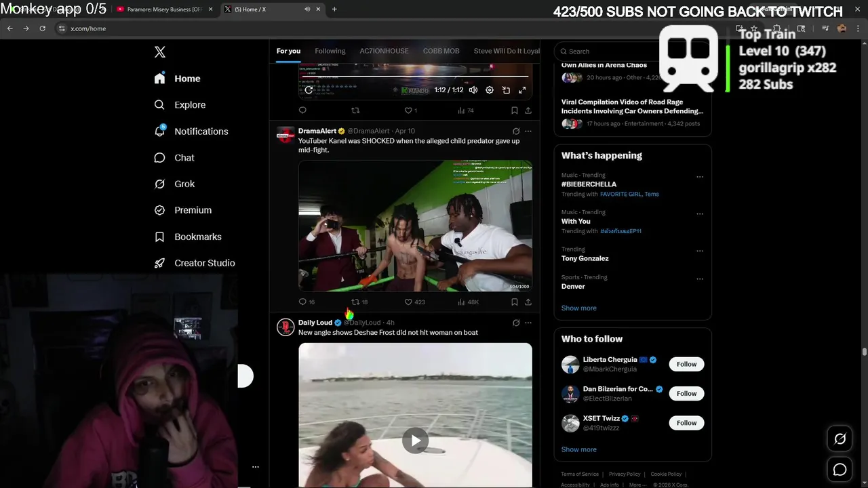Ask Grok about the DramaAlert post
Screen dimensions: 868x488
click(516, 131)
